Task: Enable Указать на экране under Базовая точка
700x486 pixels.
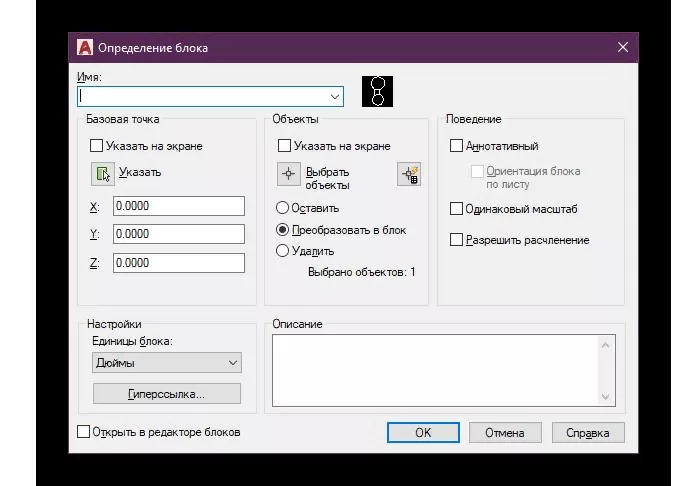Action: [96, 145]
